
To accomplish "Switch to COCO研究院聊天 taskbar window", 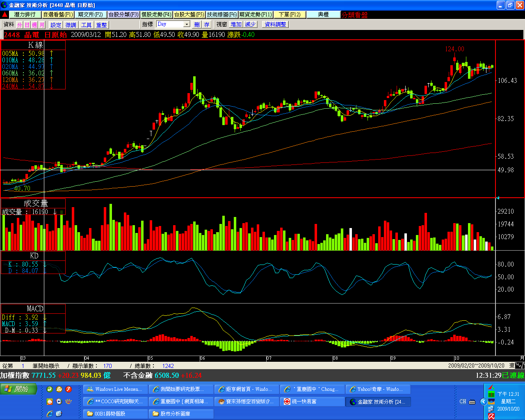I will tap(115, 402).
